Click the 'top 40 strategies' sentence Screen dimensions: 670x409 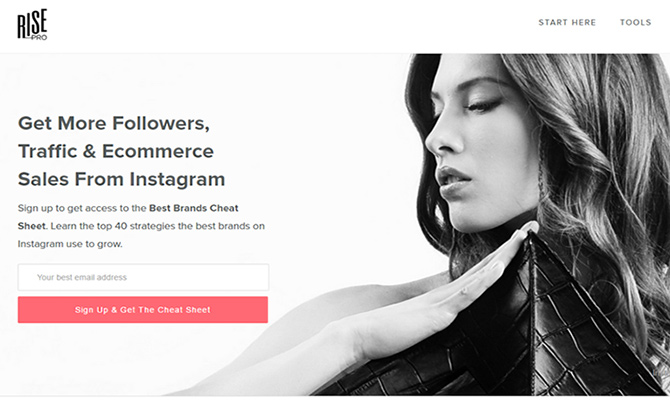coord(158,226)
